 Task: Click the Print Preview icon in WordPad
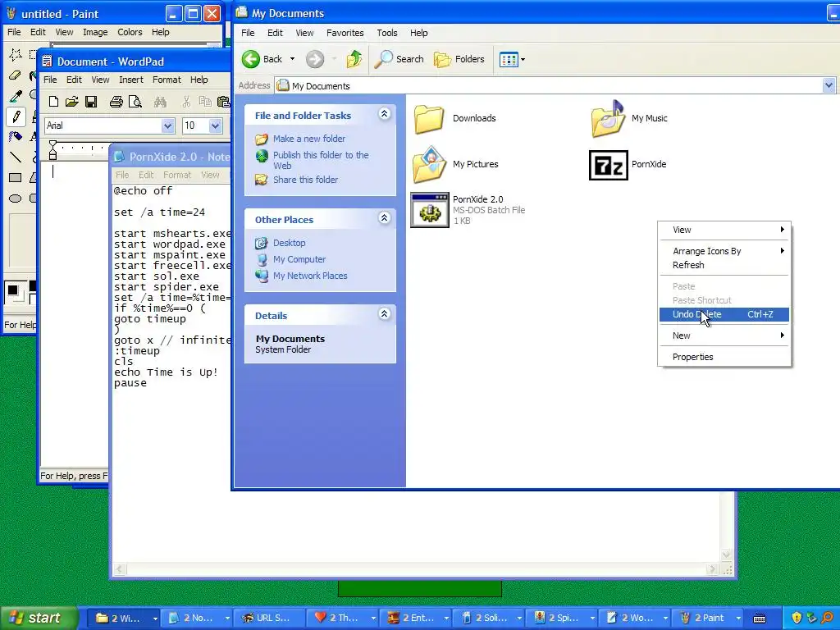[x=135, y=101]
